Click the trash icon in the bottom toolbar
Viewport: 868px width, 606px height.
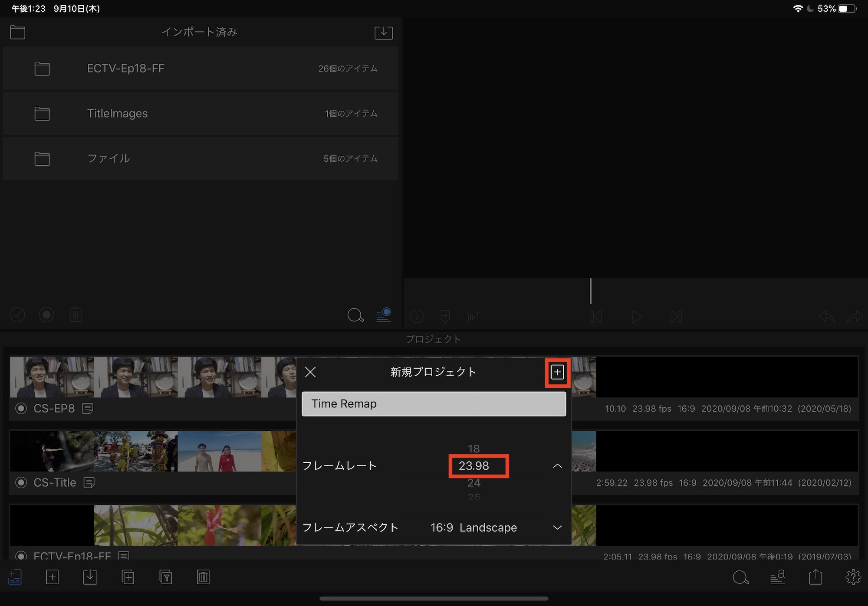(x=203, y=577)
